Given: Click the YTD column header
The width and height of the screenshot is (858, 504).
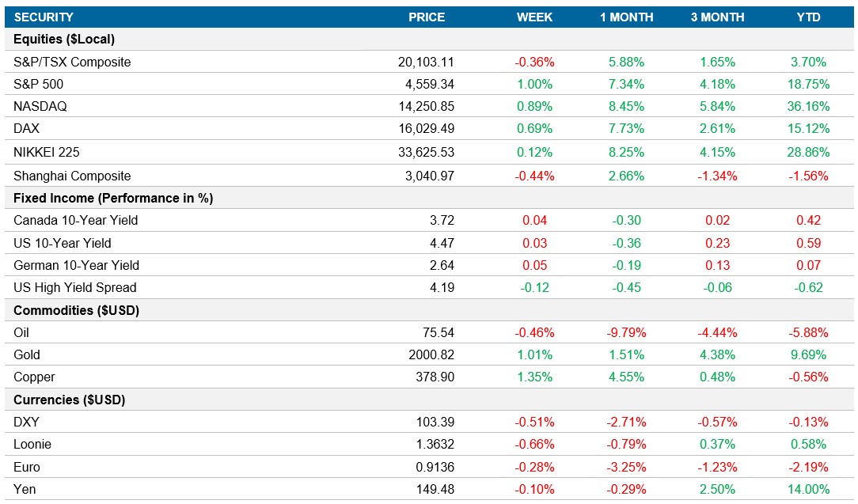Looking at the screenshot, I should point(809,17).
